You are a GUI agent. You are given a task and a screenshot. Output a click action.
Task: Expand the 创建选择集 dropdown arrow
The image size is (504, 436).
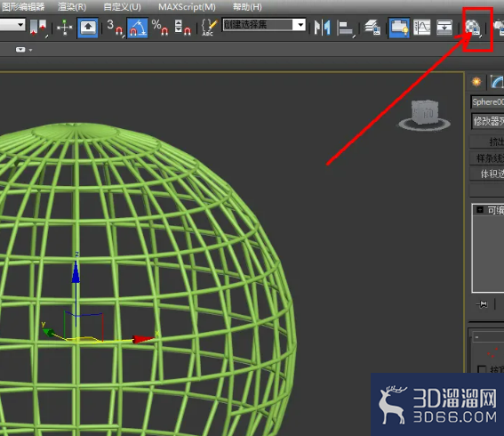tap(300, 25)
